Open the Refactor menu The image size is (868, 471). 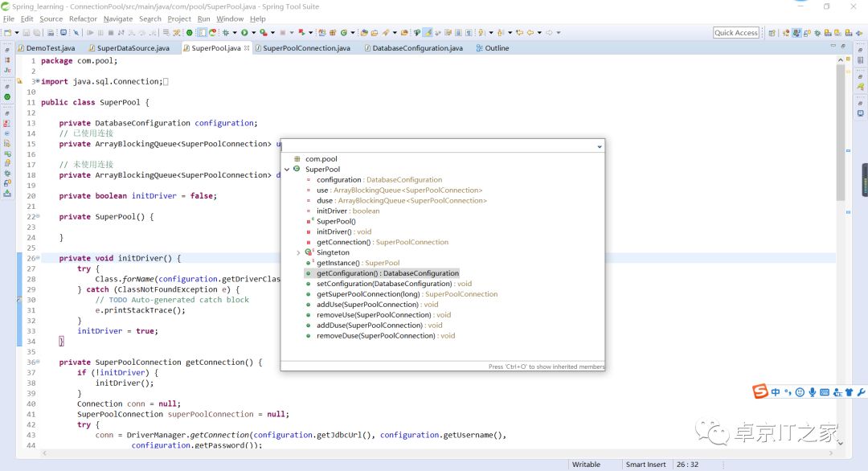83,18
